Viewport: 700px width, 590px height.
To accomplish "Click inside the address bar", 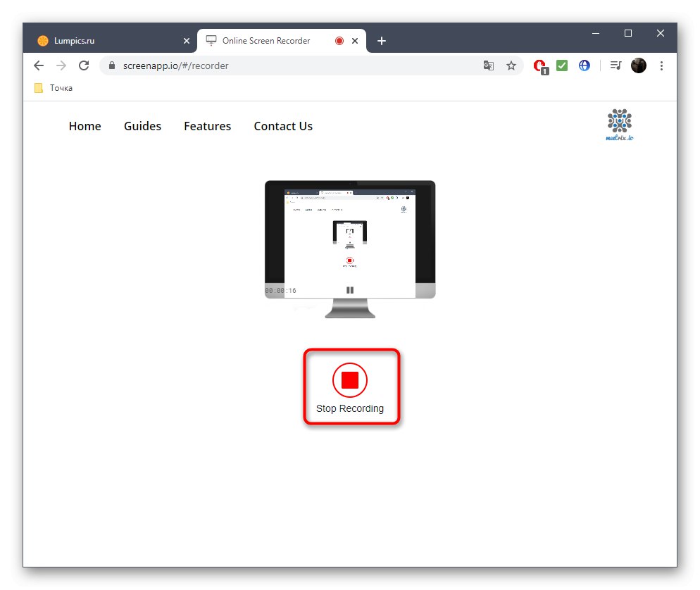I will tap(282, 65).
